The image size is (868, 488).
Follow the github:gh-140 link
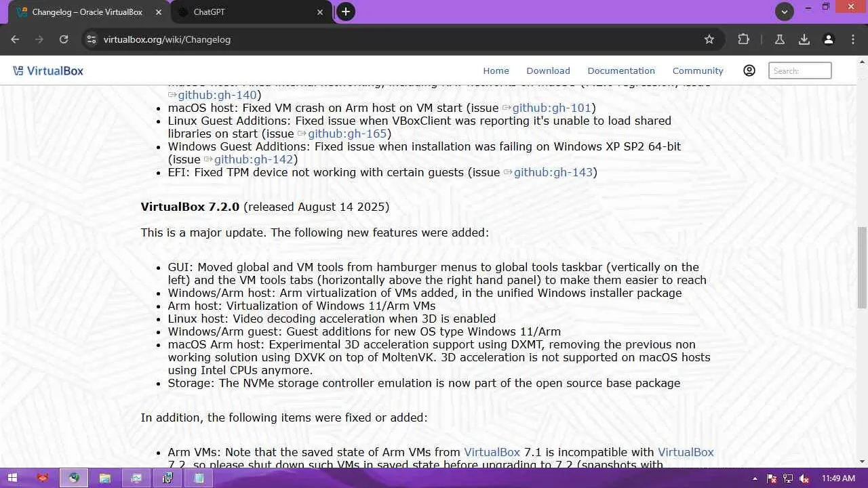tap(218, 95)
